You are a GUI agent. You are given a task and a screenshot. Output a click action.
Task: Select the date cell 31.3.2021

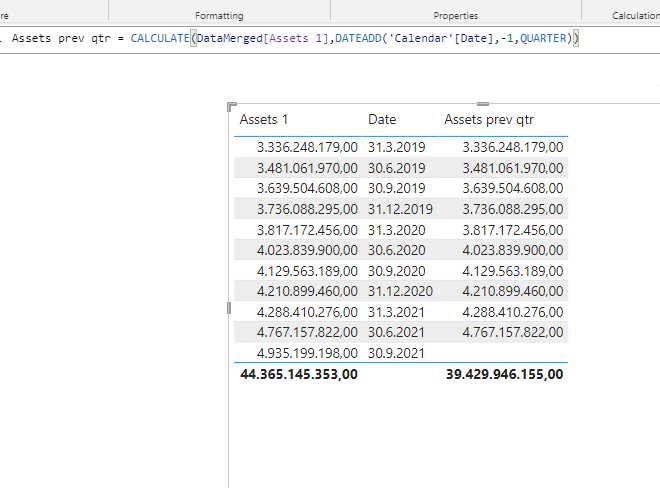[x=396, y=312]
